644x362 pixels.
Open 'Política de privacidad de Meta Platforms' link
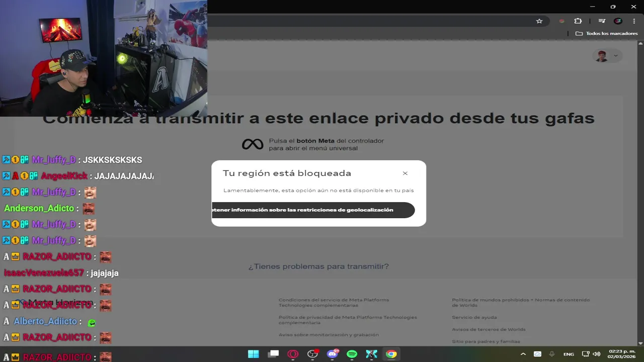[x=348, y=320]
